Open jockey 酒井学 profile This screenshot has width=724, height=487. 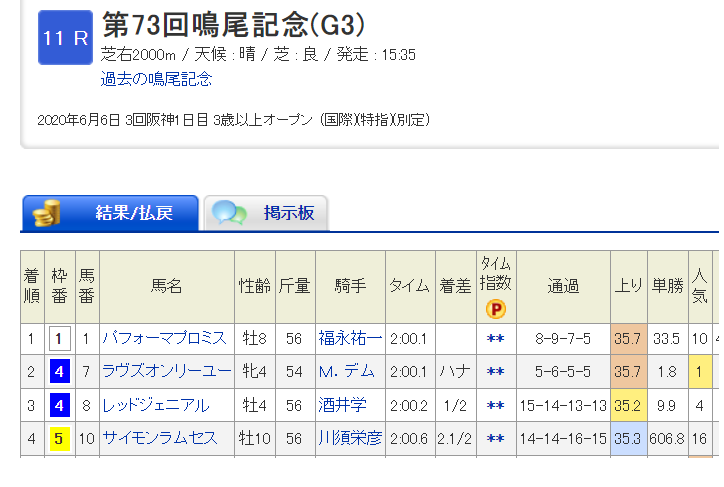coord(342,405)
